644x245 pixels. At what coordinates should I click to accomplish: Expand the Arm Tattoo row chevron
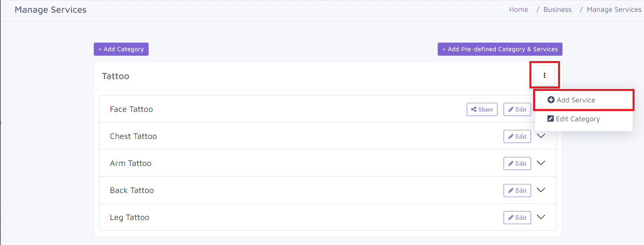pos(541,163)
